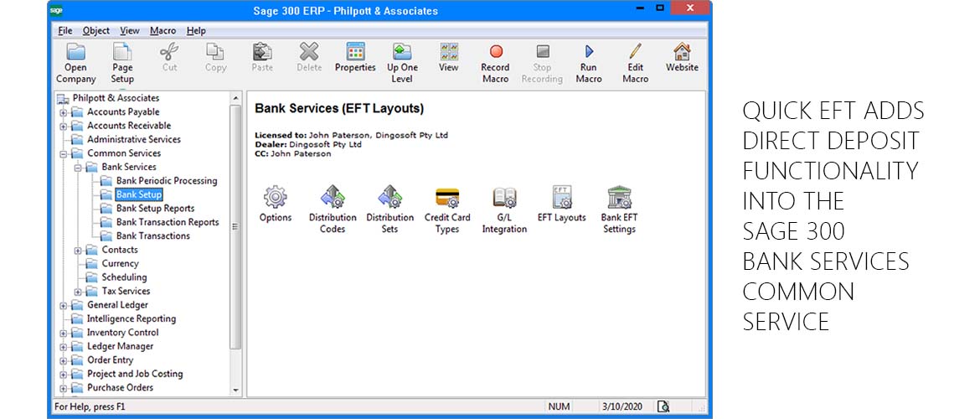Image resolution: width=980 pixels, height=419 pixels.
Task: Open Properties from the toolbar
Action: pyautogui.click(x=355, y=58)
